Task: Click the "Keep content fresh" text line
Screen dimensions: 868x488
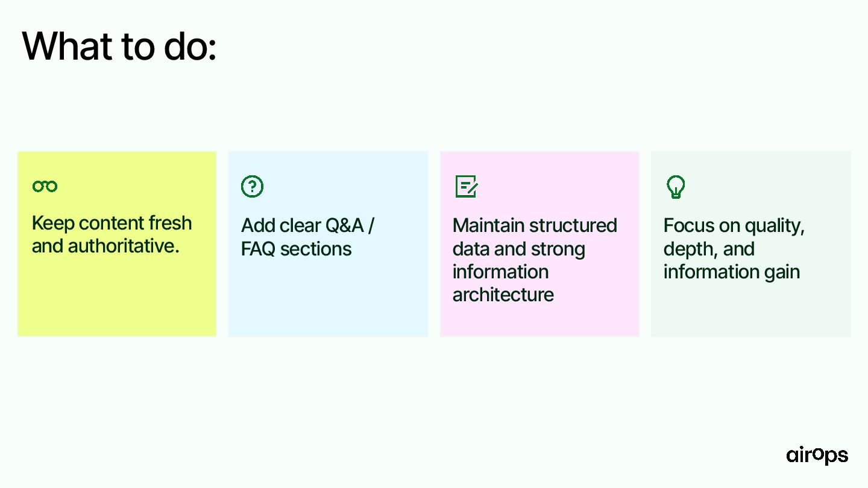Action: pos(112,223)
